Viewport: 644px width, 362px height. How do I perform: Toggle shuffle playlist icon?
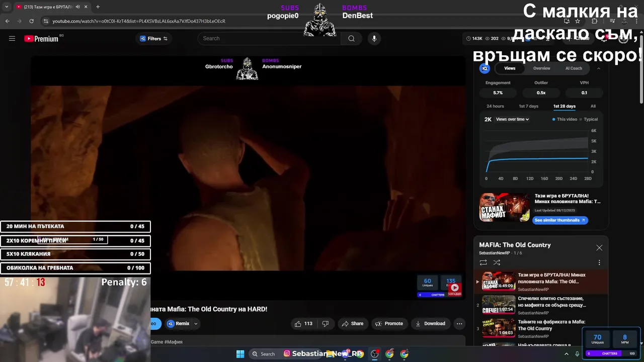pyautogui.click(x=497, y=262)
